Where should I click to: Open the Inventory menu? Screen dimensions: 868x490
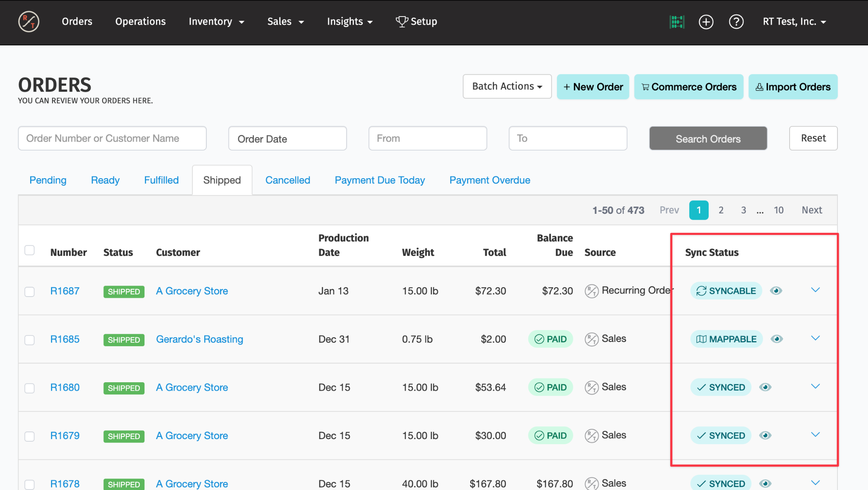tap(216, 22)
